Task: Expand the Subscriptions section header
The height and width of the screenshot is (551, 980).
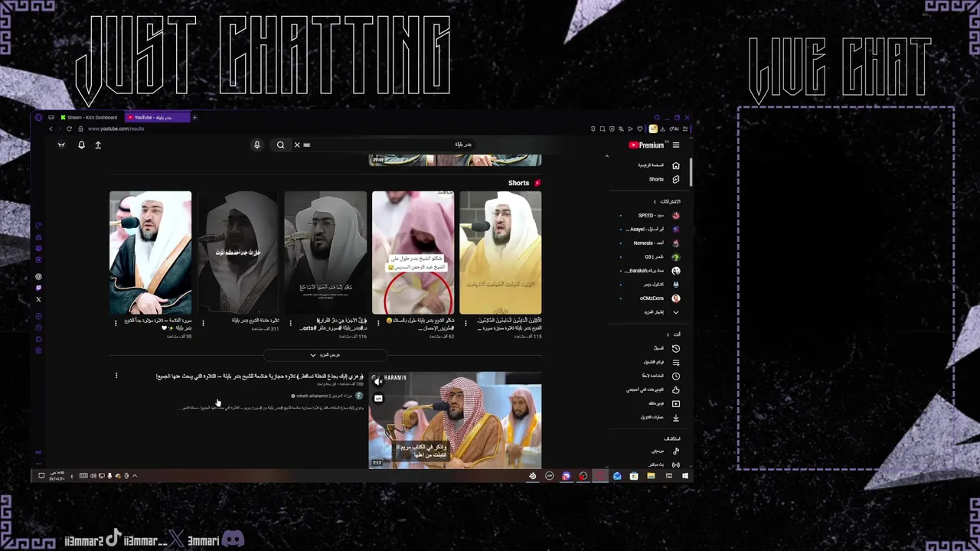Action: pyautogui.click(x=668, y=201)
